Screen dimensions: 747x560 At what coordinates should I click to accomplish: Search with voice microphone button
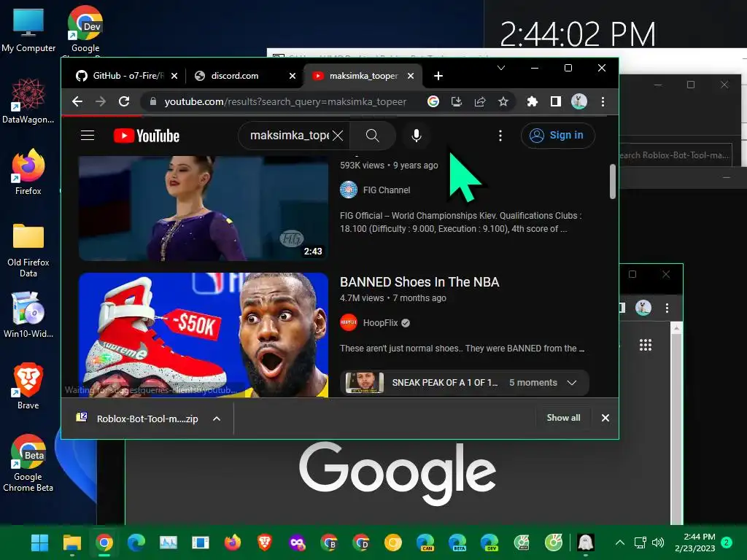tap(417, 136)
